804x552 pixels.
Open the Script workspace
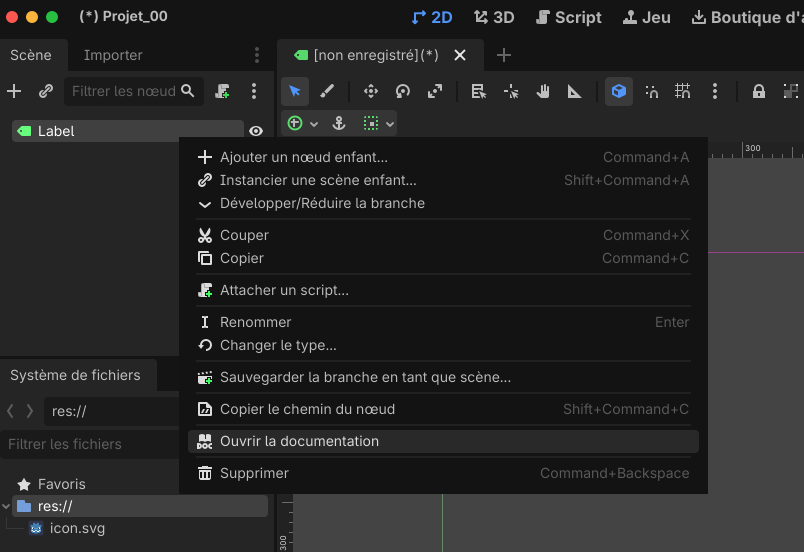569,17
